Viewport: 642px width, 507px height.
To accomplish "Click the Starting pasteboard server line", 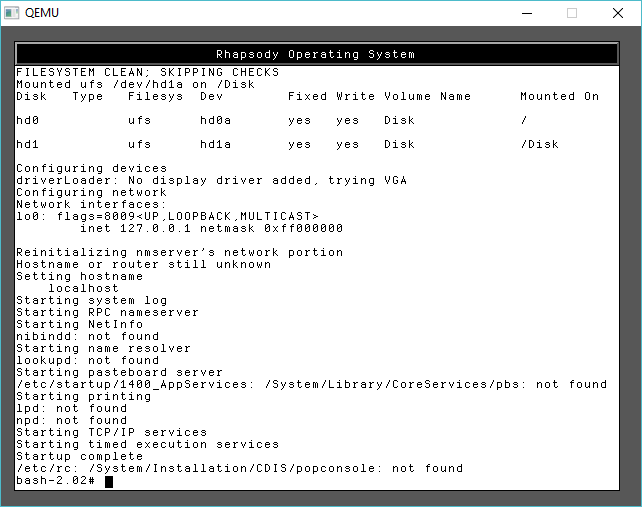I will coord(119,372).
